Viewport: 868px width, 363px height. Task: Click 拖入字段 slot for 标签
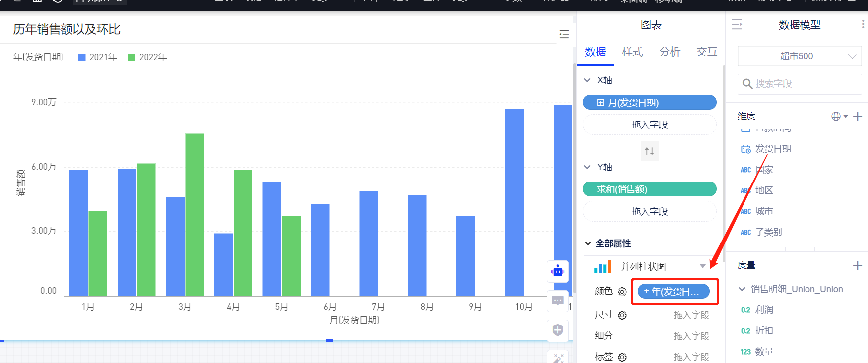691,357
